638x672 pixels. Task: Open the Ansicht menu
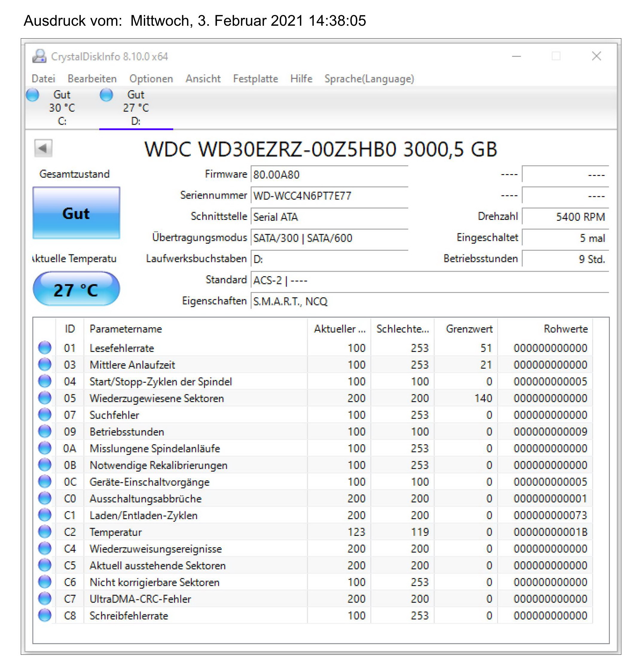point(203,79)
